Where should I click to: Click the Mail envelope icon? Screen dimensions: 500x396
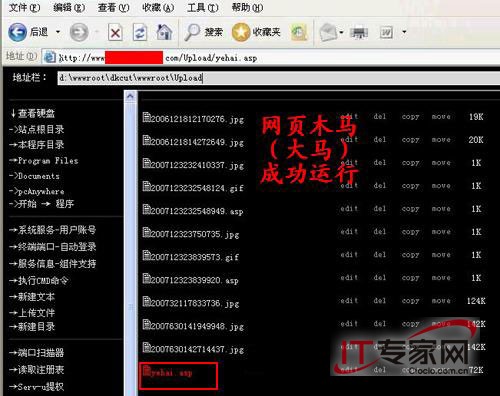(x=328, y=32)
